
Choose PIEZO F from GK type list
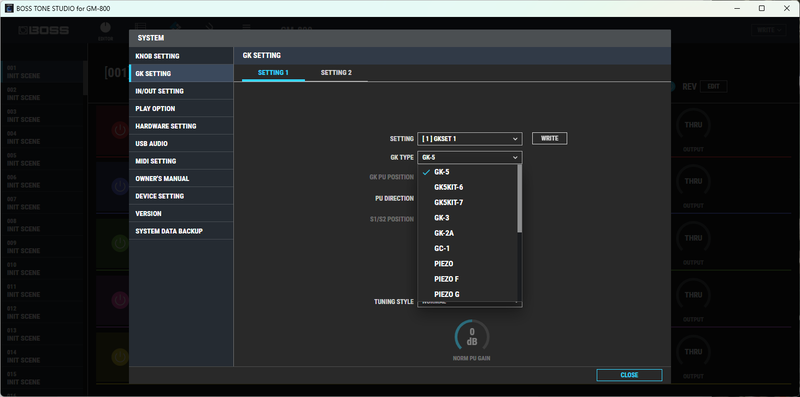(x=468, y=279)
